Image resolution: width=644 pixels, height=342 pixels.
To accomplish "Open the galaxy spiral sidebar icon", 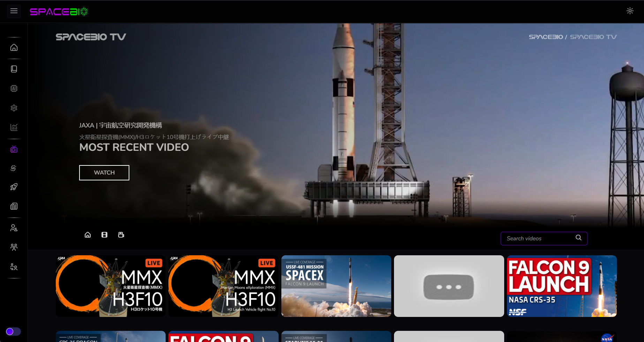I will tap(14, 168).
